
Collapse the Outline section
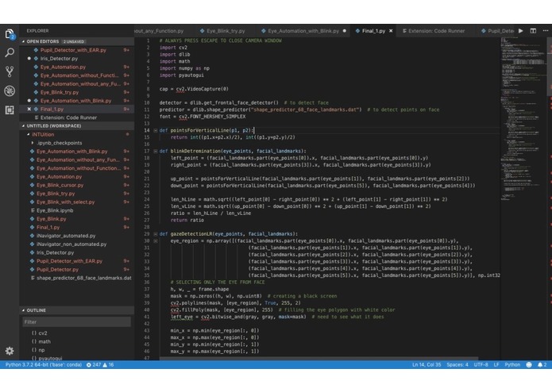tap(76, 310)
